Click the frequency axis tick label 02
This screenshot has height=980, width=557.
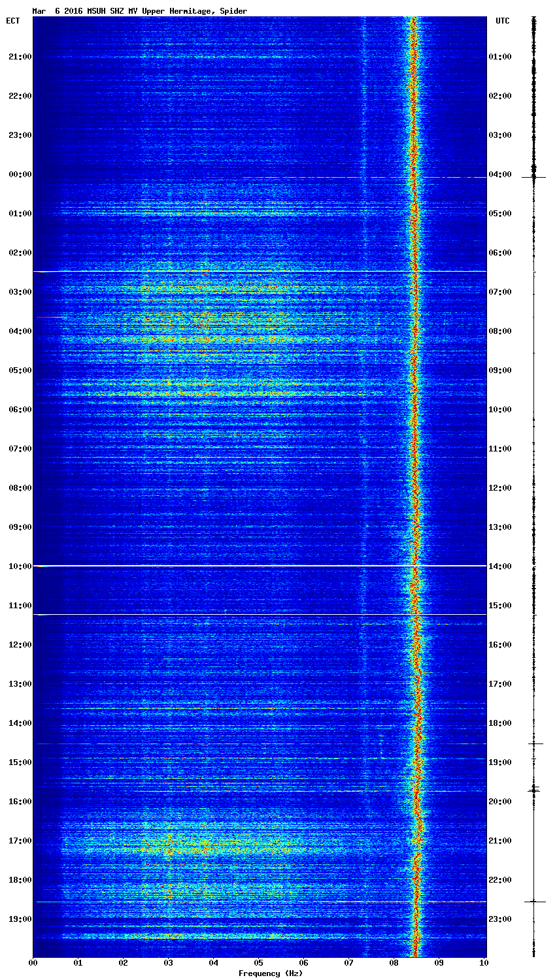click(x=123, y=962)
